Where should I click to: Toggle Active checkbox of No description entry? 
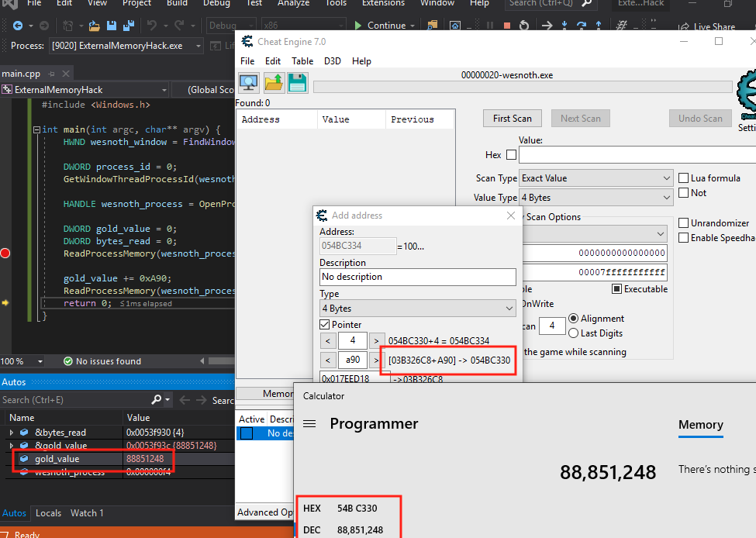point(247,433)
